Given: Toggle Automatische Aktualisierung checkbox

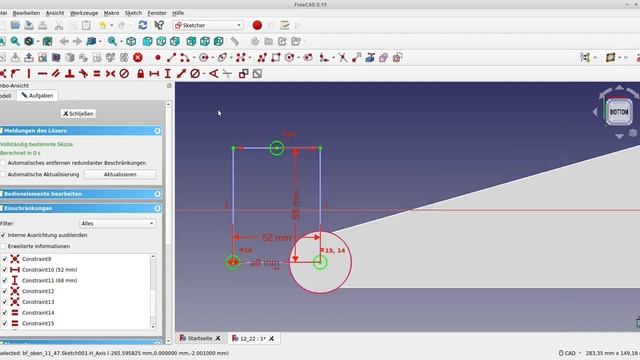Looking at the screenshot, I should click(3, 174).
